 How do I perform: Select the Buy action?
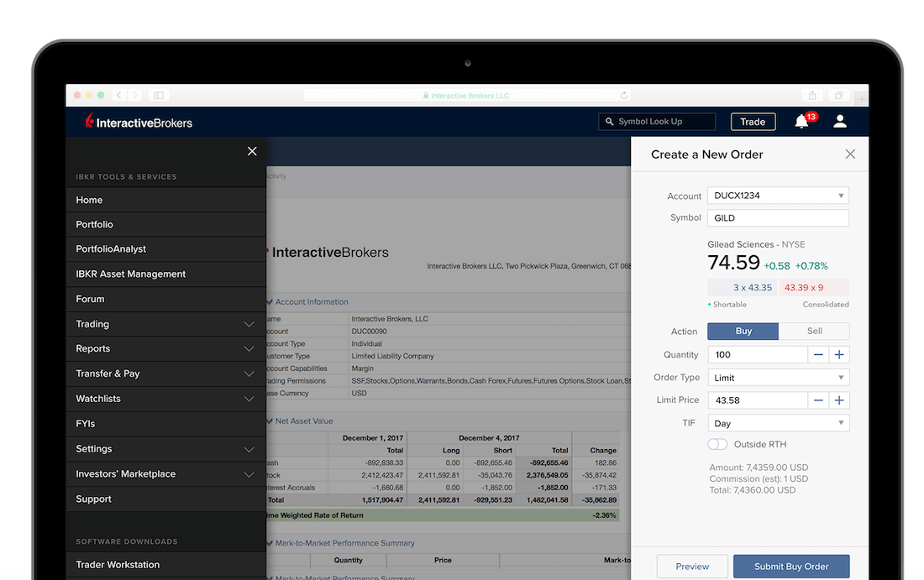pyautogui.click(x=743, y=331)
